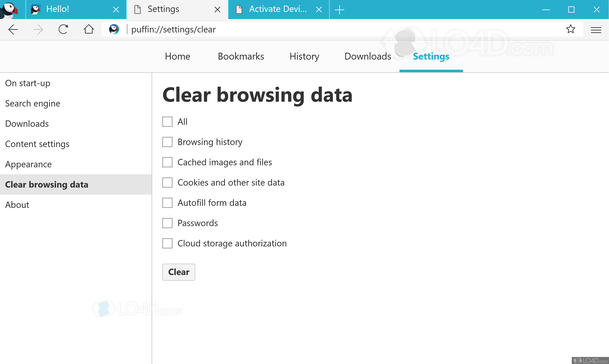Screen dimensions: 609x364
Task: Open a new browser tab with the plus icon
Action: coord(339,9)
